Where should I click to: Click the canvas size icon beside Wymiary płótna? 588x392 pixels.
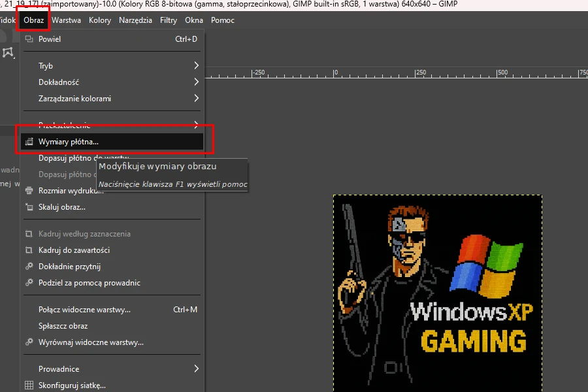coord(29,142)
